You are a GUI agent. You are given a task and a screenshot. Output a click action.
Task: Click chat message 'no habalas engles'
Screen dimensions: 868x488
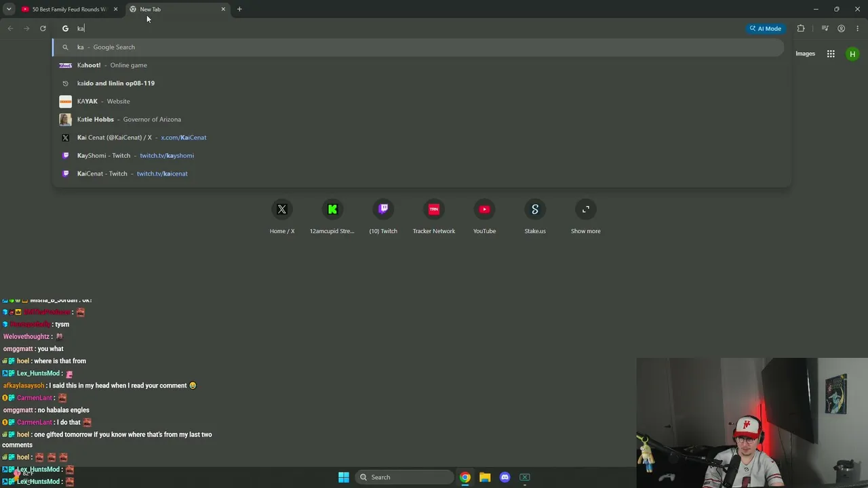[64, 410]
